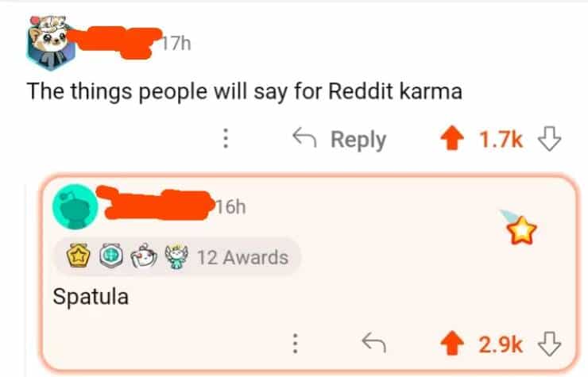Click the 16h timestamp
This screenshot has height=377, width=588.
coord(230,206)
